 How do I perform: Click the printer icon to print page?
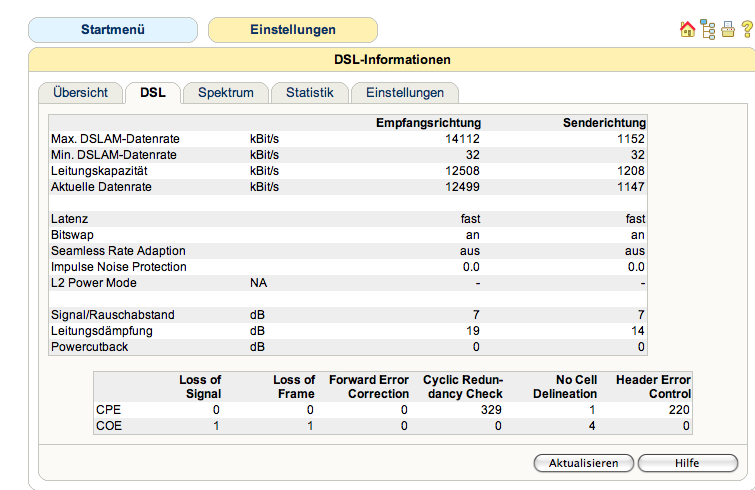pyautogui.click(x=728, y=29)
